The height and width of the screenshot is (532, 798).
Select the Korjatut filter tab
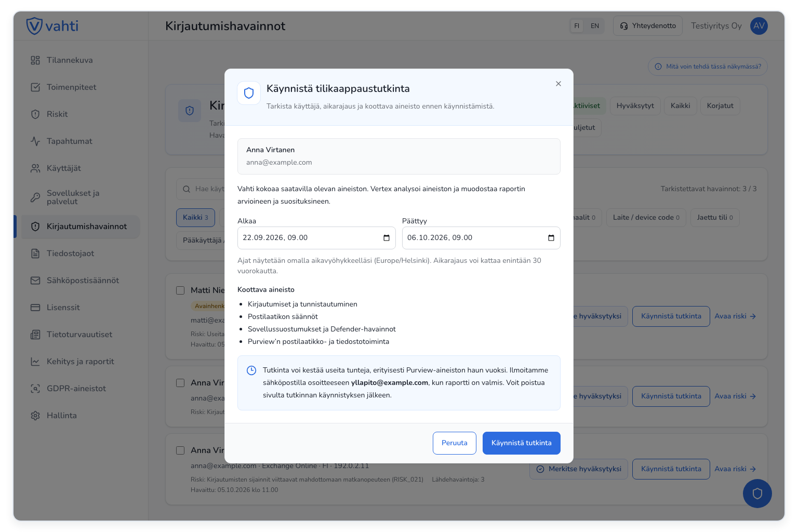pos(720,106)
